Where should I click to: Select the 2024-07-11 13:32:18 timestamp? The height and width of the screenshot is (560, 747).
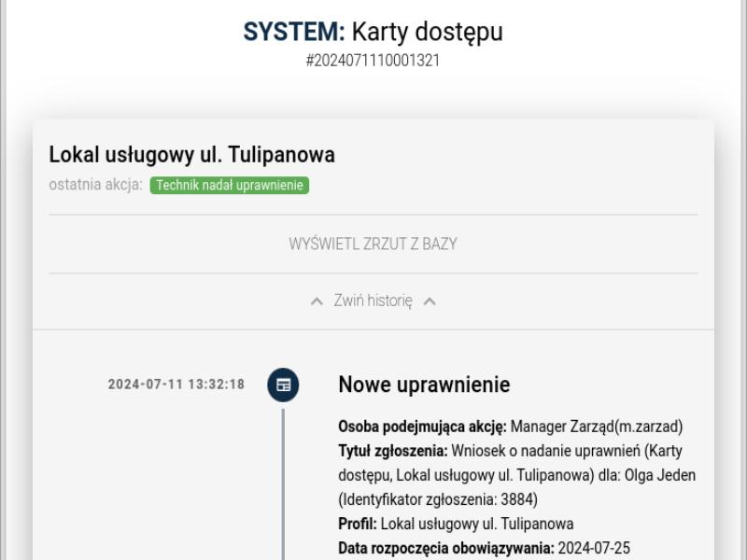click(176, 385)
